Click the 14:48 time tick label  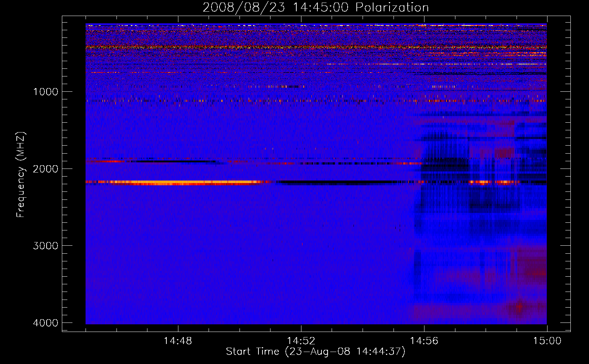[x=178, y=341]
